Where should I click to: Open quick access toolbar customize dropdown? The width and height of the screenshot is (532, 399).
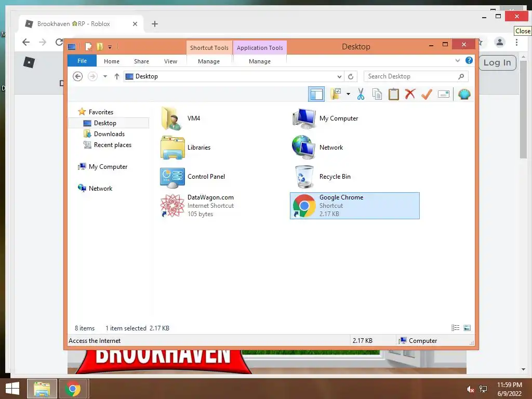pos(110,47)
